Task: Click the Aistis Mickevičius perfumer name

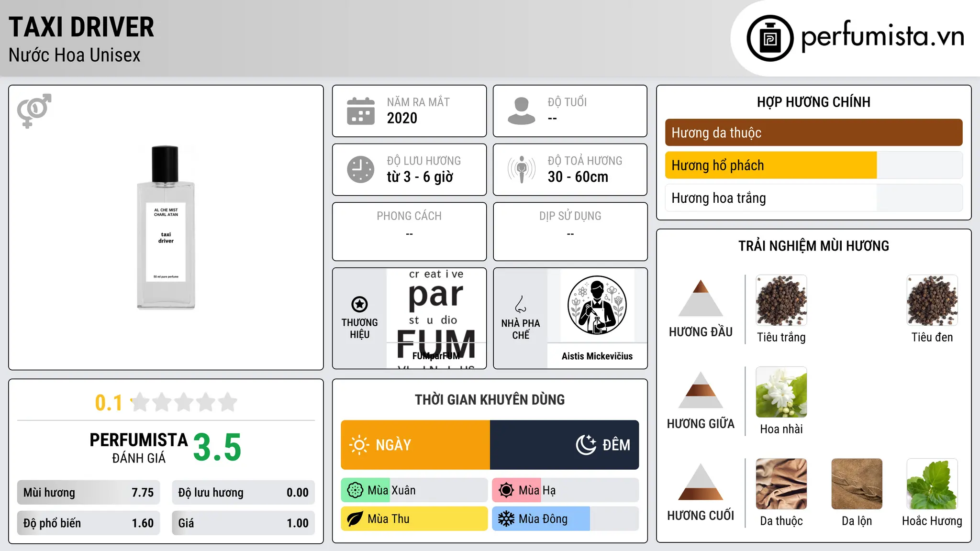Action: click(597, 356)
